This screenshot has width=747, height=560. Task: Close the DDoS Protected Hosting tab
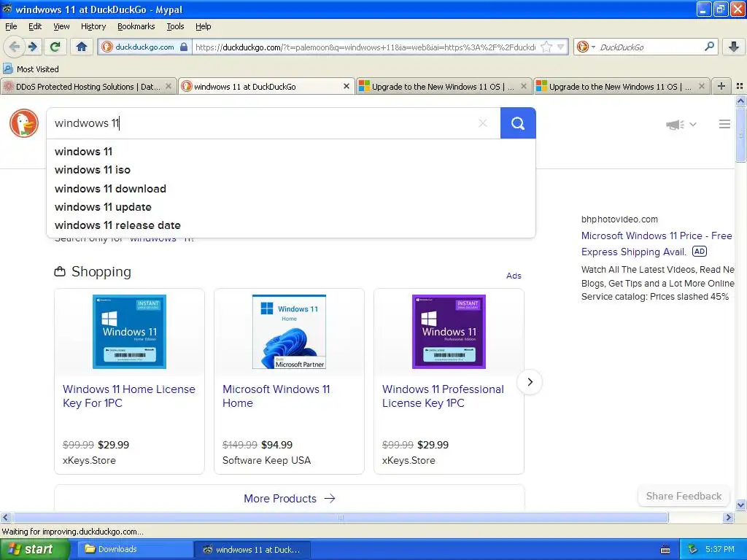tap(169, 86)
